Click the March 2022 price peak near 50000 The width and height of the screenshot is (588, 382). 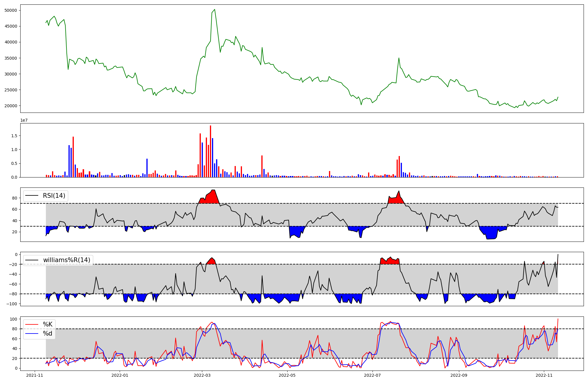pyautogui.click(x=215, y=9)
